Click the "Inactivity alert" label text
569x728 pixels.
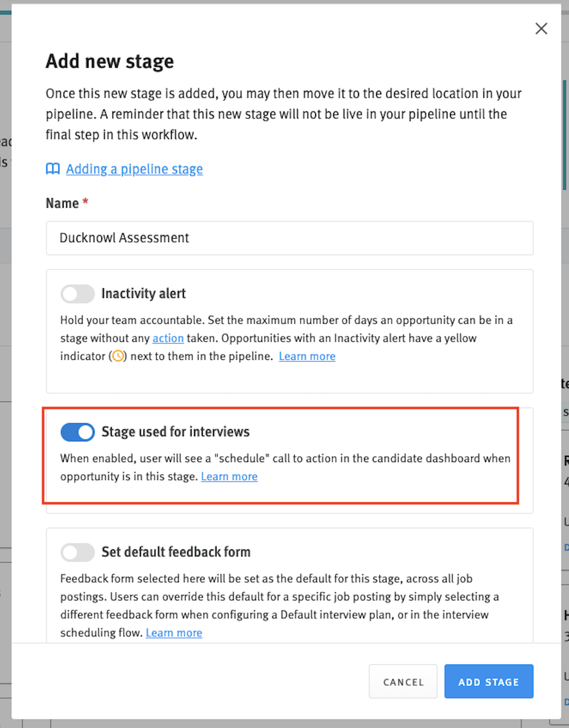coord(144,294)
